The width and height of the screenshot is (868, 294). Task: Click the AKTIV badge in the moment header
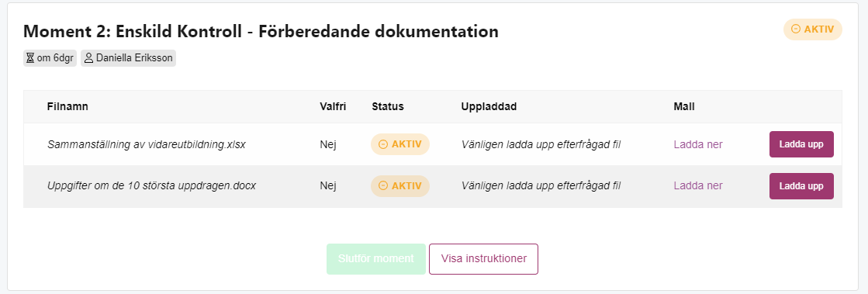click(813, 29)
